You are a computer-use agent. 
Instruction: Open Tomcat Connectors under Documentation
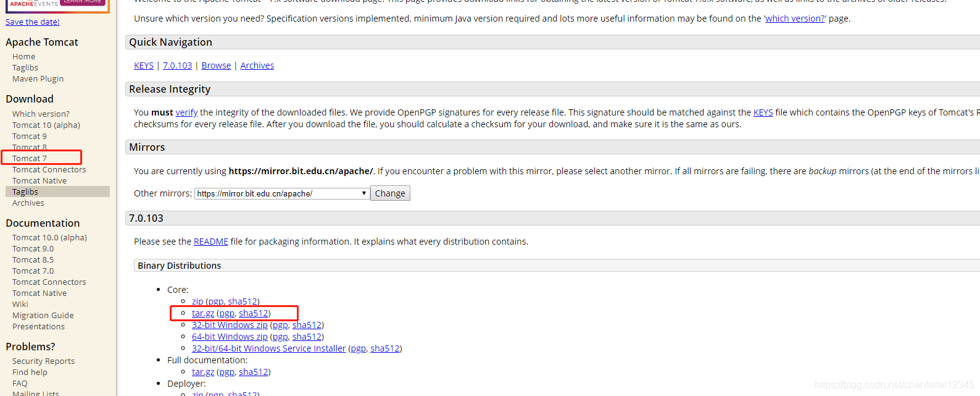click(x=49, y=282)
